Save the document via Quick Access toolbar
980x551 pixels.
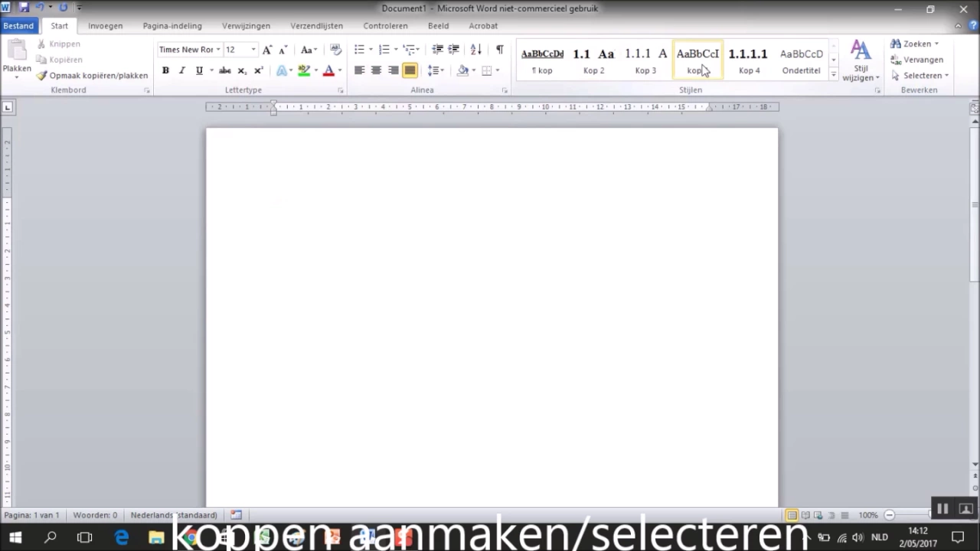tap(24, 8)
